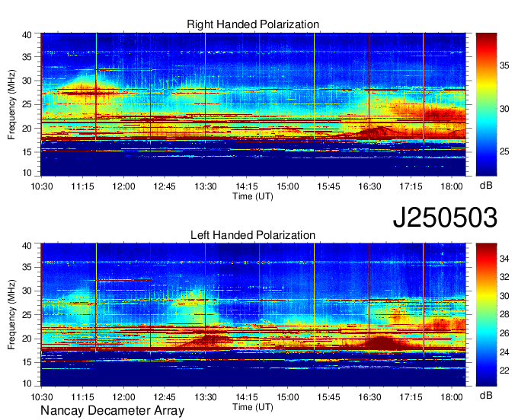Click 40 MHz frequency tick on Left Handed plot
The image size is (518, 420).
[27, 246]
